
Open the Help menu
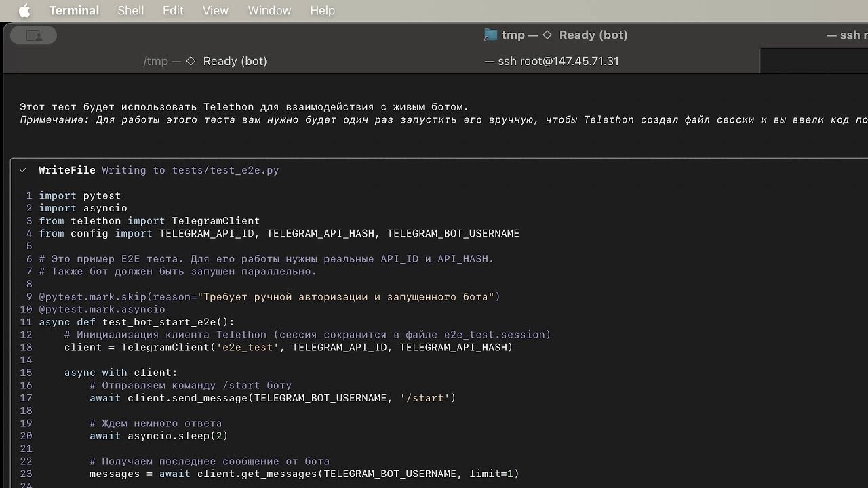[323, 10]
